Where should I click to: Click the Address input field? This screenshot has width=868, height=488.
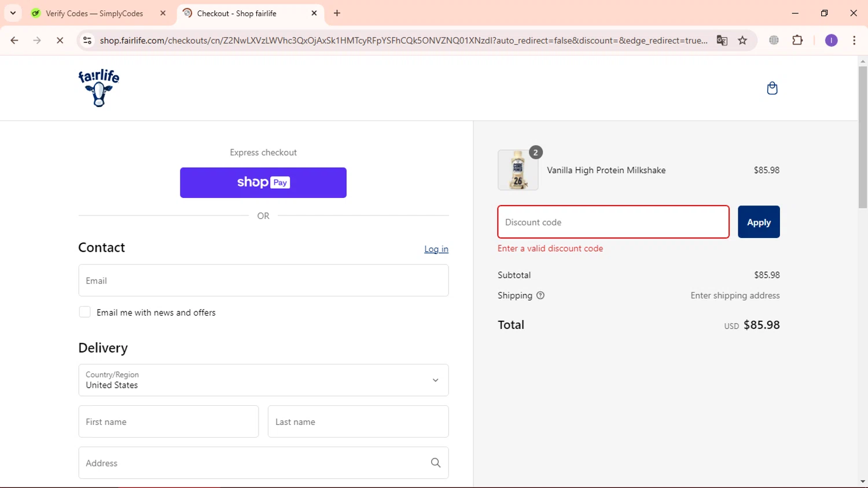click(263, 463)
